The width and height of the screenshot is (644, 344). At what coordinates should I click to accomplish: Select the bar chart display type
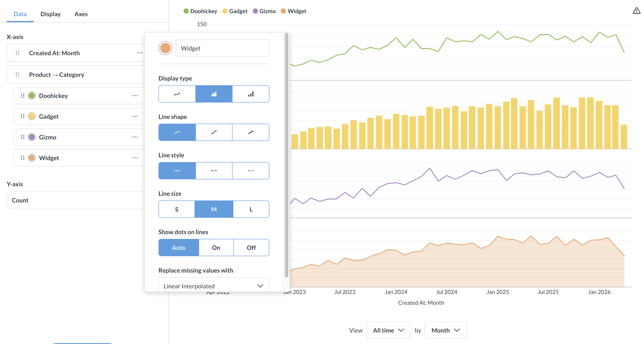coord(251,94)
